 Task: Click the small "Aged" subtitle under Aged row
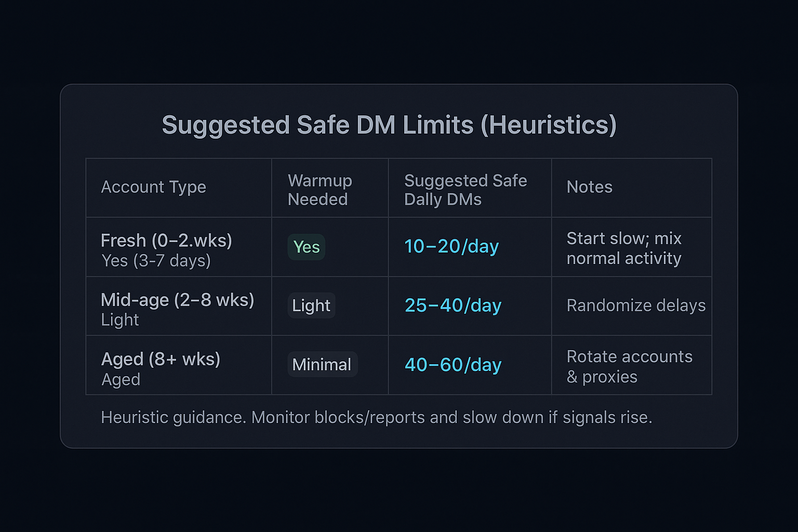click(121, 380)
